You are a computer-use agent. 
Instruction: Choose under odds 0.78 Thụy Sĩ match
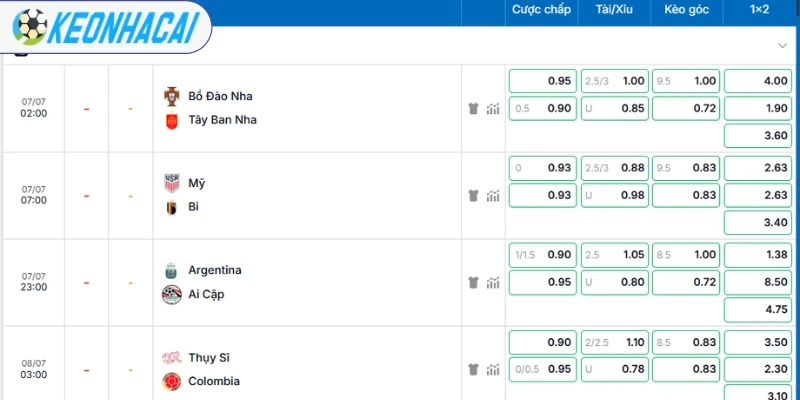(x=615, y=369)
